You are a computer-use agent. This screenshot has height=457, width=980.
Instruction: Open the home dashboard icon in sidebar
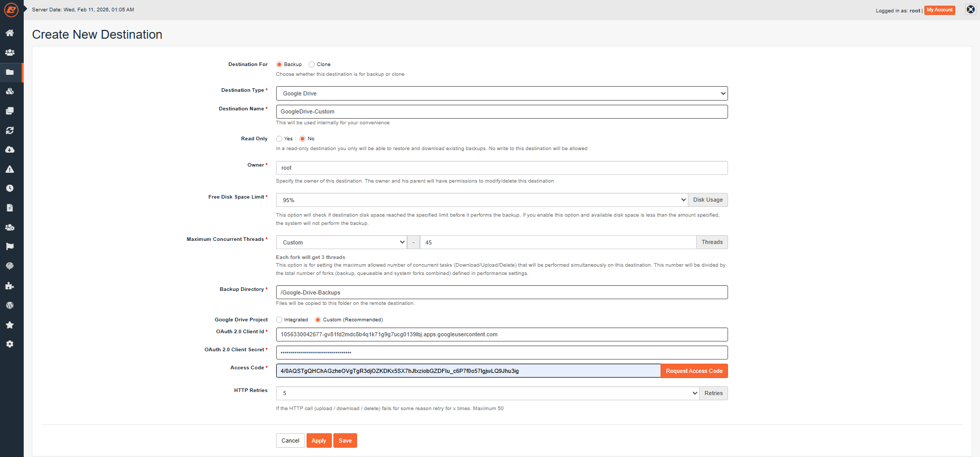point(10,33)
